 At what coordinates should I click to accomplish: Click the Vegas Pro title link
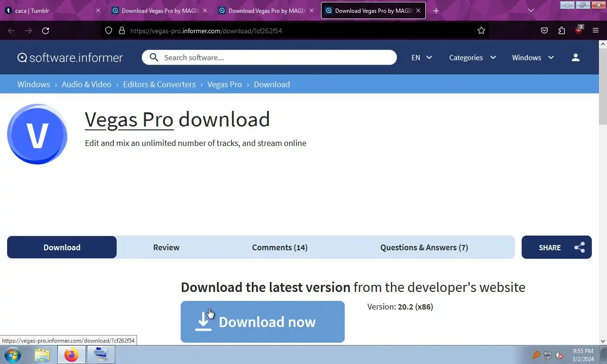[129, 119]
